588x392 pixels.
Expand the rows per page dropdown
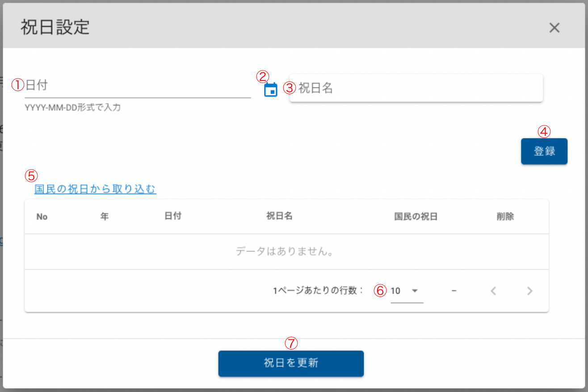[x=407, y=291]
